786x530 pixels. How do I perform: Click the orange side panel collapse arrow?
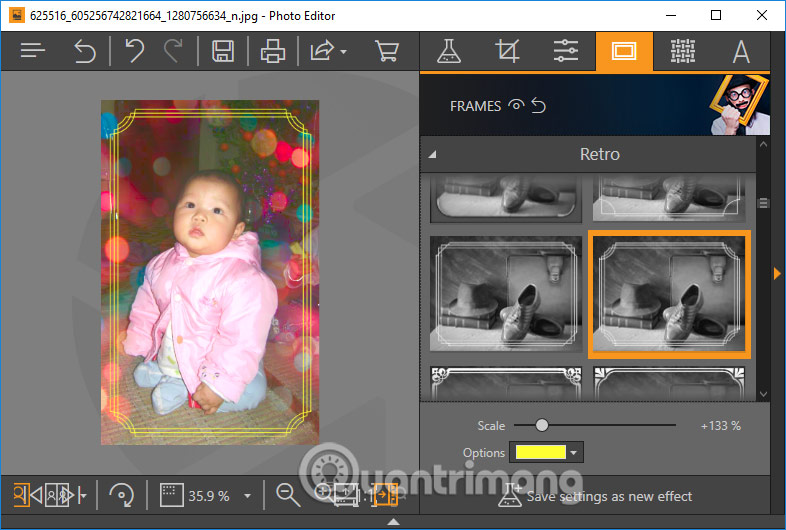(x=777, y=273)
